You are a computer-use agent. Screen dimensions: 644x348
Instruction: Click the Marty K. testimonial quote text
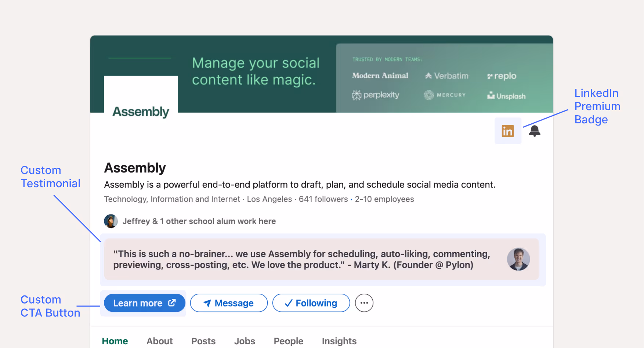tap(302, 259)
